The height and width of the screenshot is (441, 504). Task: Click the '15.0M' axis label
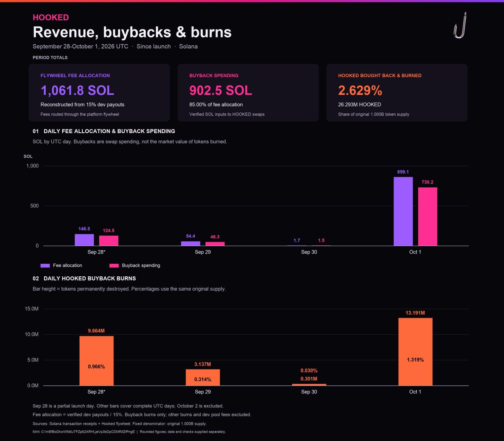click(32, 309)
